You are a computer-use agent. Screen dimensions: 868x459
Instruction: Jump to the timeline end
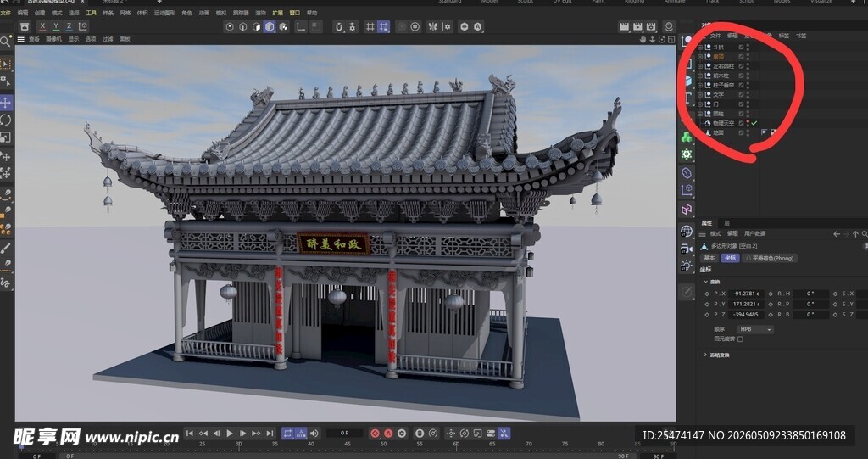tap(270, 434)
